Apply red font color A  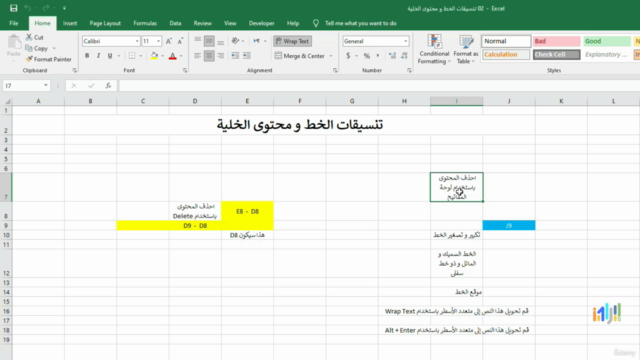173,56
